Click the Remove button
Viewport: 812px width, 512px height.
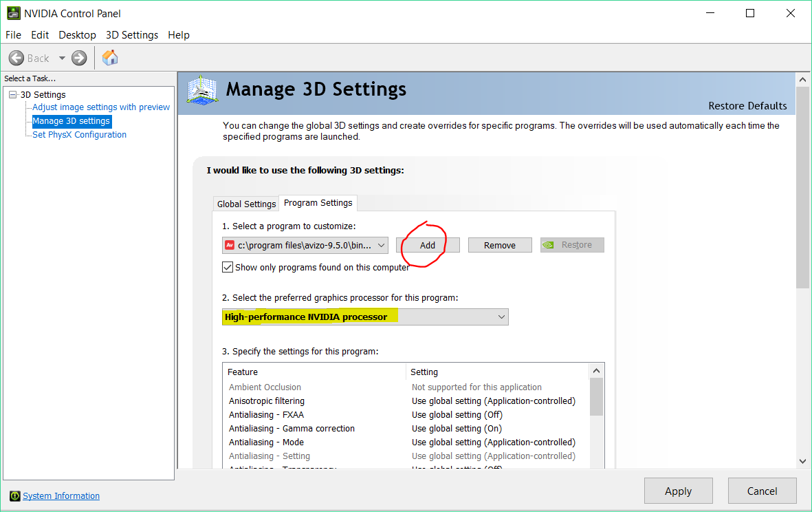point(500,245)
